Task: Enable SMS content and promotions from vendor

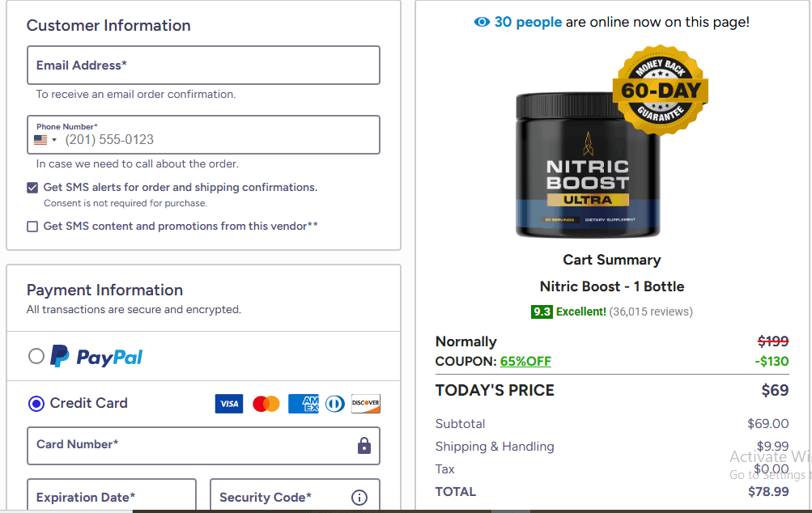Action: pyautogui.click(x=32, y=227)
